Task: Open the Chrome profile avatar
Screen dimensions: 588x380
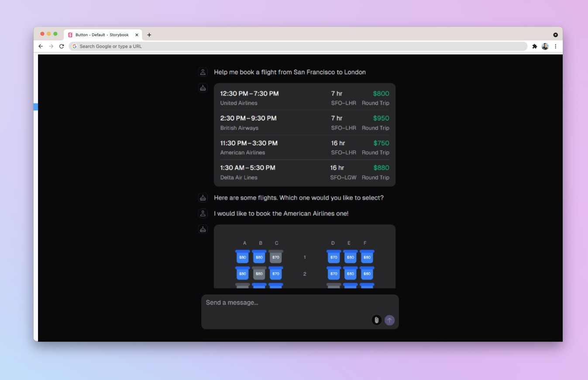Action: [545, 46]
